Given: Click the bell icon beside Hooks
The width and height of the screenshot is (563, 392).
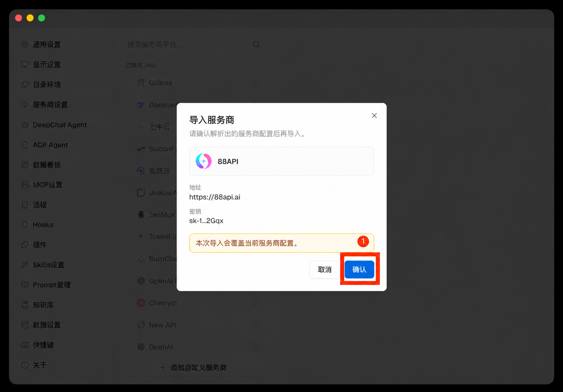Looking at the screenshot, I should click(25, 225).
